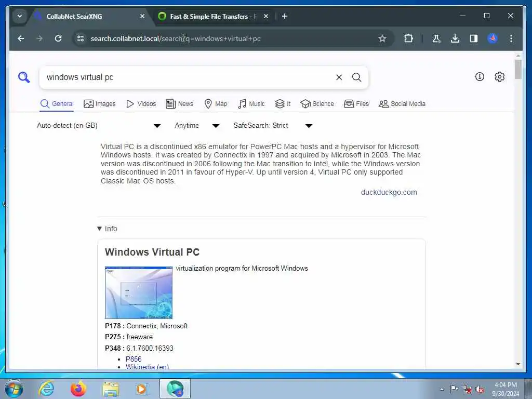Open the SafeSearch: Strict dropdown
Screen dimensions: 532x399
pos(272,126)
